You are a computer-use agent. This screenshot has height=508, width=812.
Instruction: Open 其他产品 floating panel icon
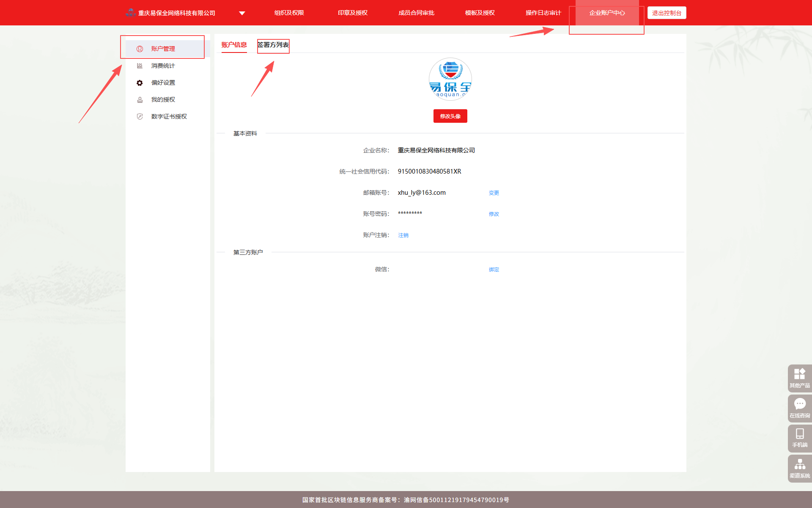(799, 374)
